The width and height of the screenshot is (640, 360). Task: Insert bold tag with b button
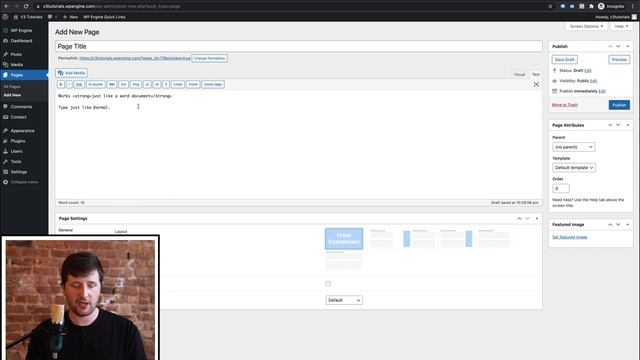pos(61,84)
